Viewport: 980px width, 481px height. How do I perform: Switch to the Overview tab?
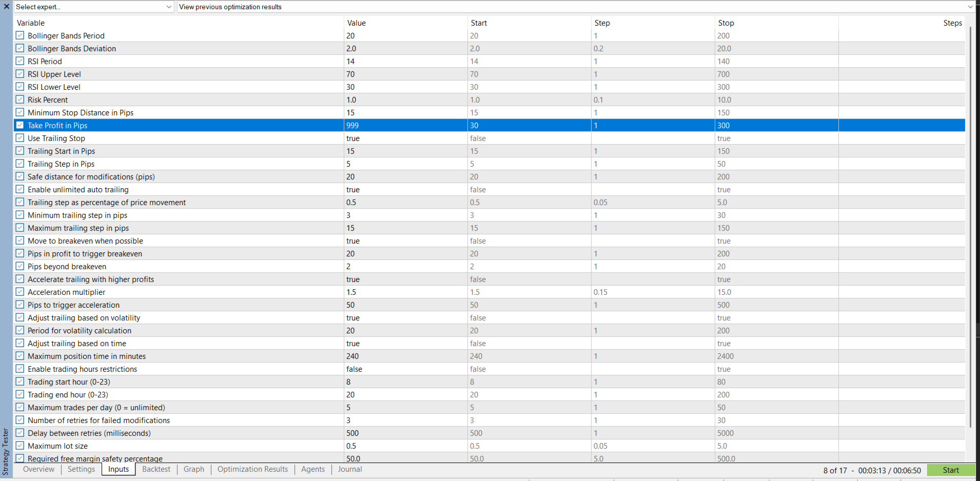point(38,469)
